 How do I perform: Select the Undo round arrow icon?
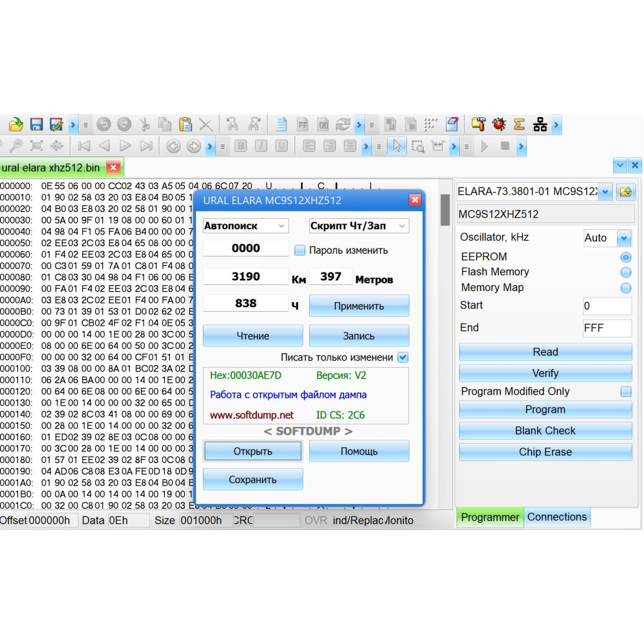click(x=104, y=124)
